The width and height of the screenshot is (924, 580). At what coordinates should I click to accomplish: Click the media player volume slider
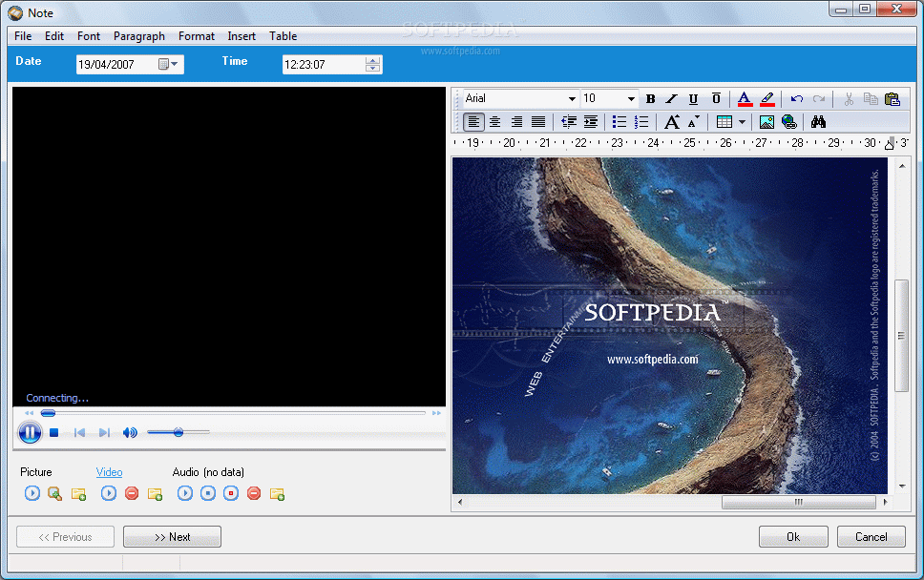pyautogui.click(x=178, y=432)
